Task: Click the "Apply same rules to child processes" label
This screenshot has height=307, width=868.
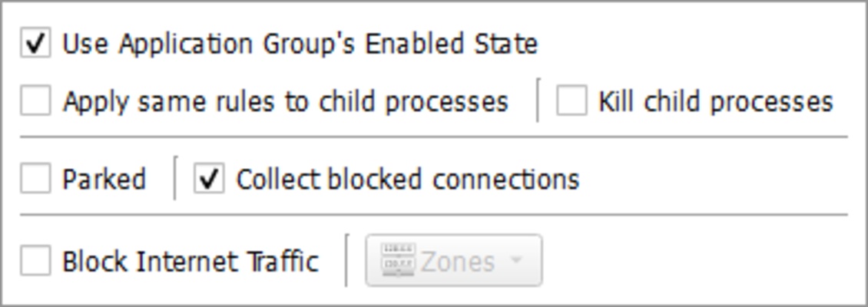Action: tap(285, 102)
